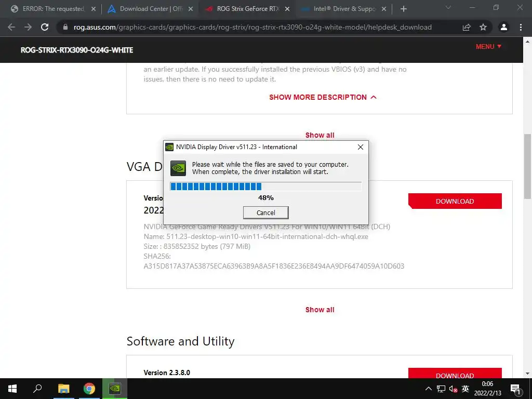Viewport: 532px width, 399px height.
Task: Switch to Download Center tab
Action: 150,9
